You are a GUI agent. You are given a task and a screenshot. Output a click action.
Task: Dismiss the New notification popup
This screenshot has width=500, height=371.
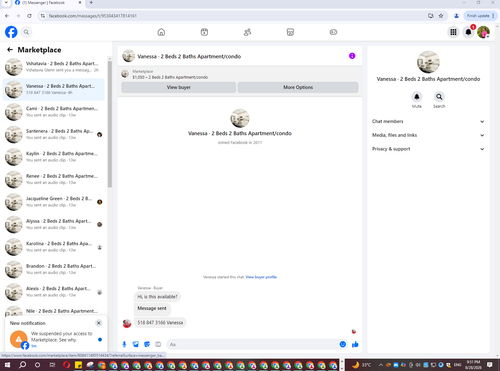(99, 323)
